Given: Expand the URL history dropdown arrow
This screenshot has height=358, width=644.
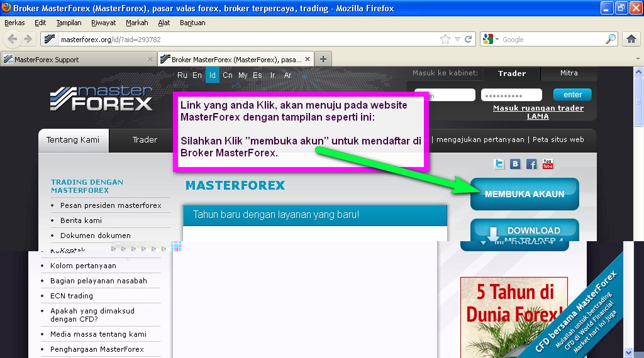Looking at the screenshot, I should point(458,40).
